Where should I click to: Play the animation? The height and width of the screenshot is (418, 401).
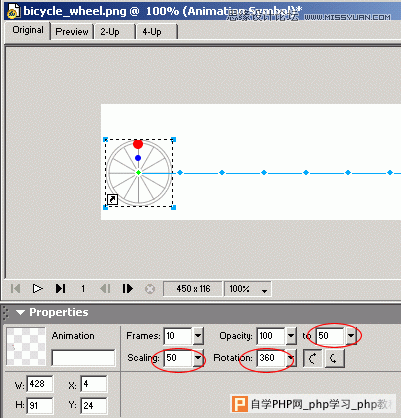(37, 288)
